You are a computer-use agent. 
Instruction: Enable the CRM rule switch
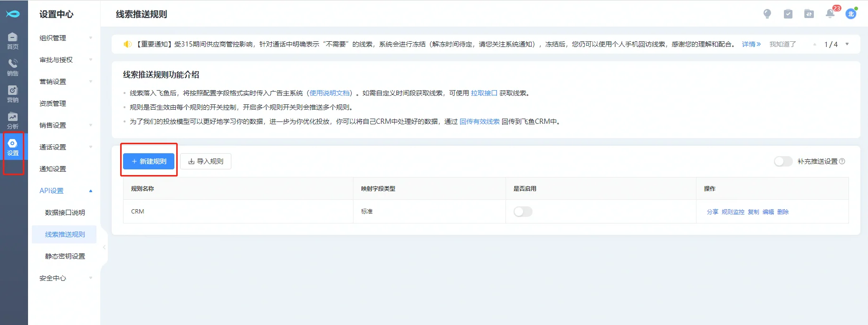(x=523, y=212)
